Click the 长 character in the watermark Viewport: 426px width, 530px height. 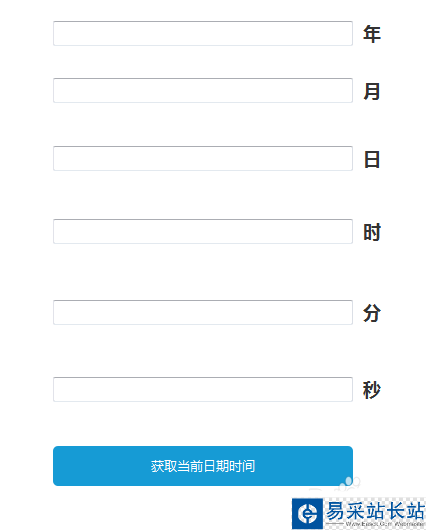pos(396,510)
